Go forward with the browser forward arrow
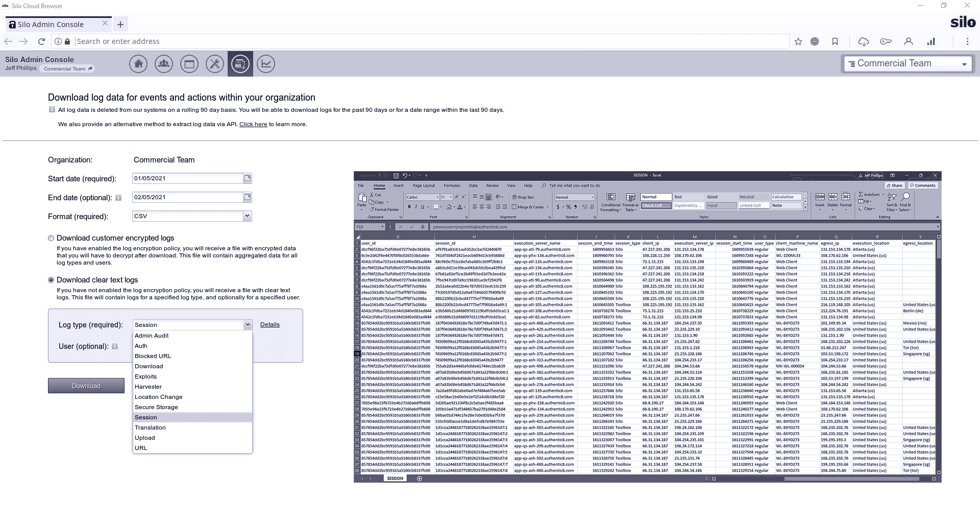The height and width of the screenshot is (521, 980). (23, 41)
